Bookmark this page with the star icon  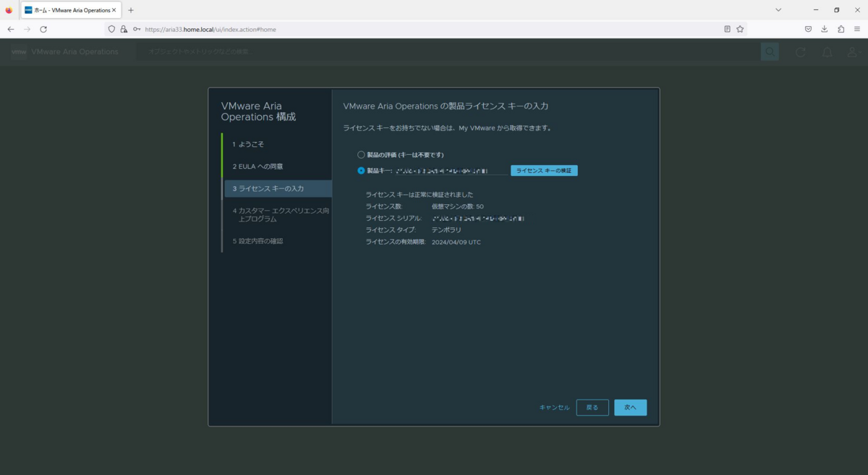[740, 29]
